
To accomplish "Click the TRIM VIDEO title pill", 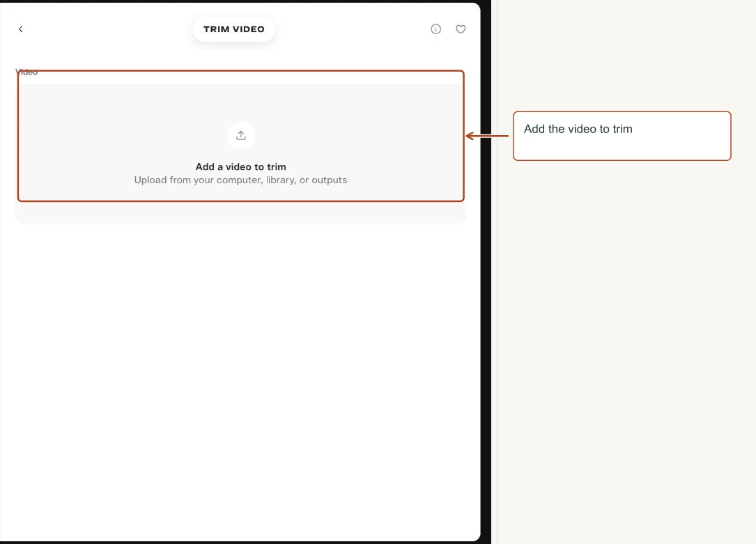I will 234,29.
